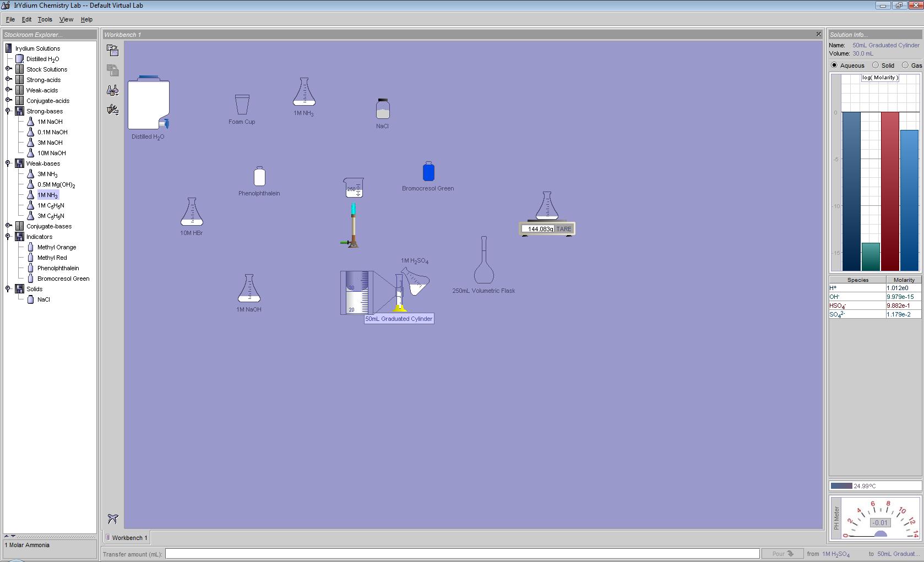Select the Phenolphthalein bottle on workbench
The image size is (924, 562).
[x=259, y=177]
